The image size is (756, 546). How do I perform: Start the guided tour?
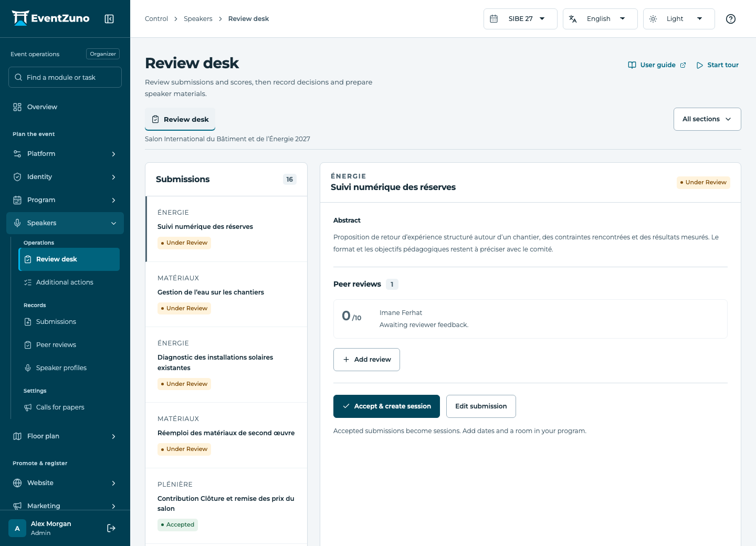point(717,65)
